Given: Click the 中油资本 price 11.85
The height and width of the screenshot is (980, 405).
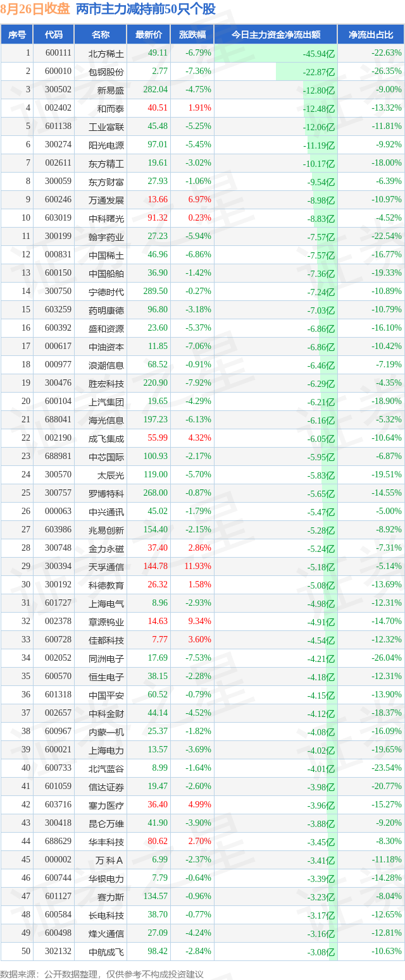Looking at the screenshot, I should 158,346.
